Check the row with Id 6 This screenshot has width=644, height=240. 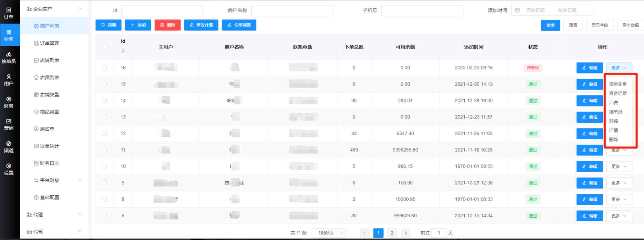(105, 216)
